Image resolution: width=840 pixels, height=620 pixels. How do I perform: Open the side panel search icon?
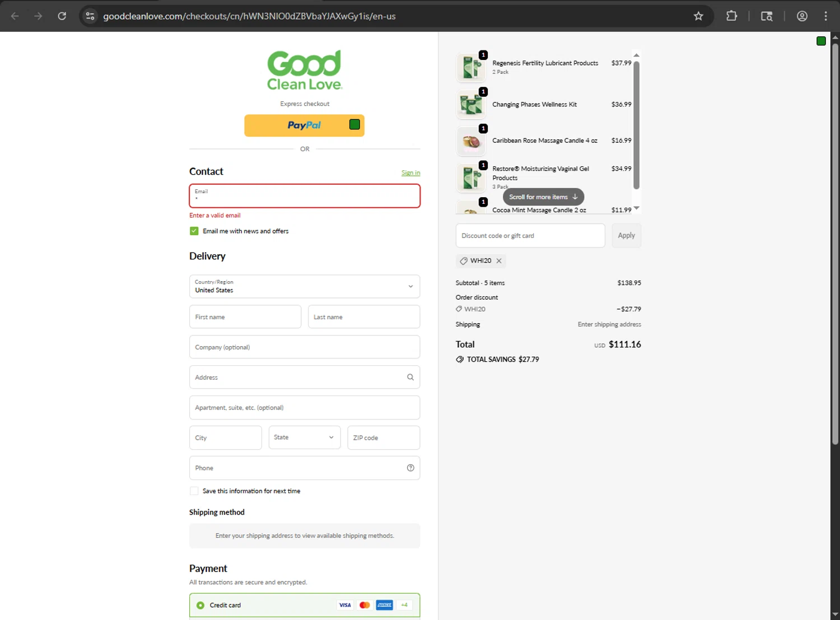coord(767,16)
